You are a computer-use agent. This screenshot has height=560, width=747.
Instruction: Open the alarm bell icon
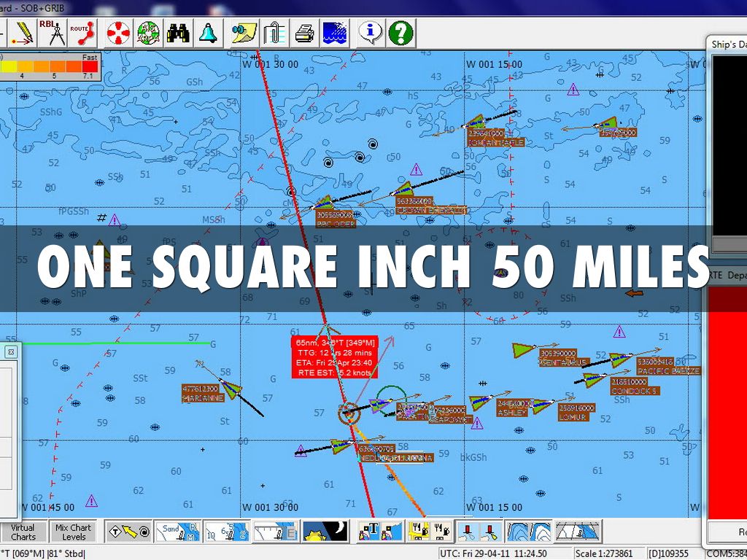[x=208, y=33]
